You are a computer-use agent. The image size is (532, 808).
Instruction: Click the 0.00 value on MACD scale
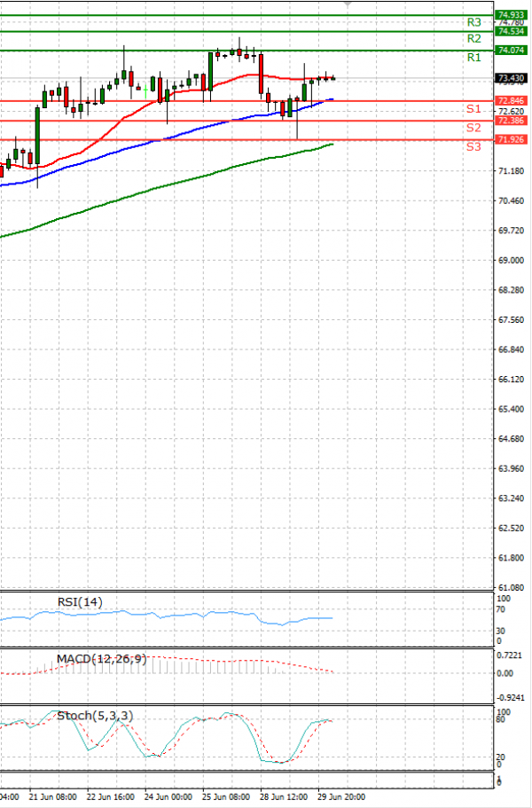coord(505,673)
